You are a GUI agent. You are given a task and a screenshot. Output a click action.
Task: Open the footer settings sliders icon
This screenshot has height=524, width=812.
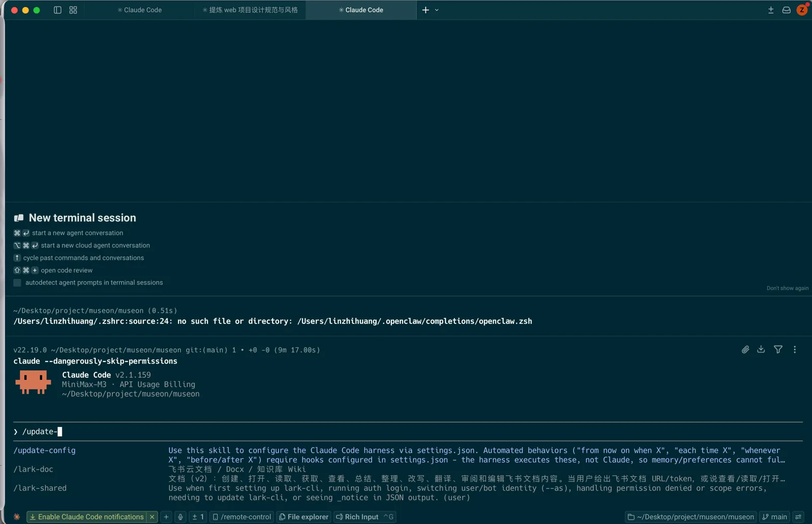pos(798,517)
